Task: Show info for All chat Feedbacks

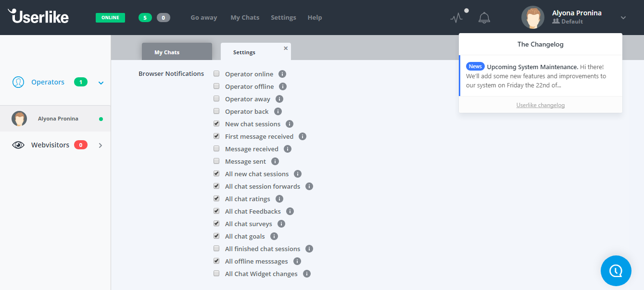Action: point(290,211)
